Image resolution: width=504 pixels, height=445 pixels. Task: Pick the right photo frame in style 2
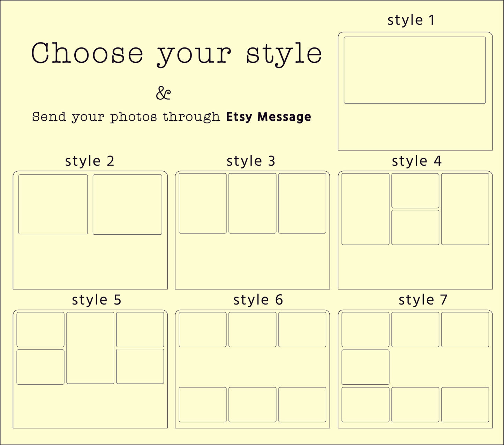pos(127,204)
